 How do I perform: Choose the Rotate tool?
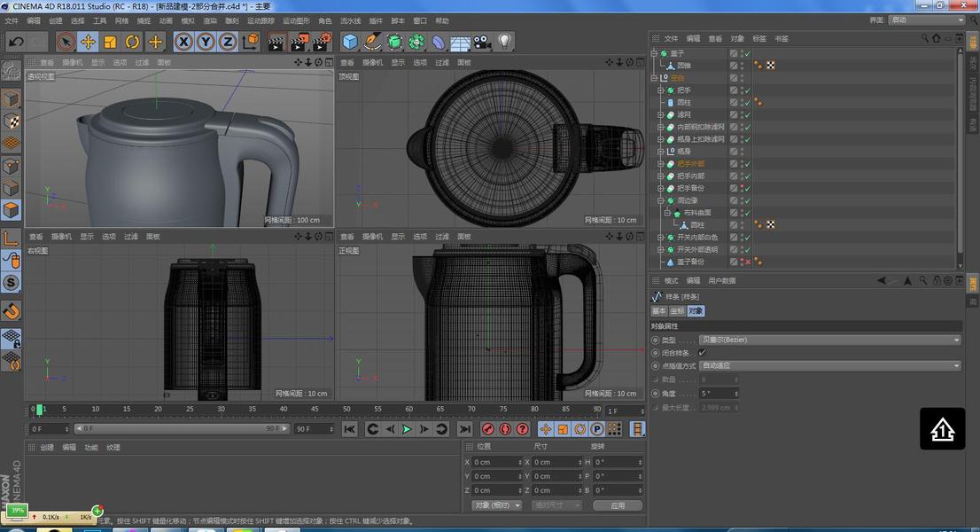(133, 42)
